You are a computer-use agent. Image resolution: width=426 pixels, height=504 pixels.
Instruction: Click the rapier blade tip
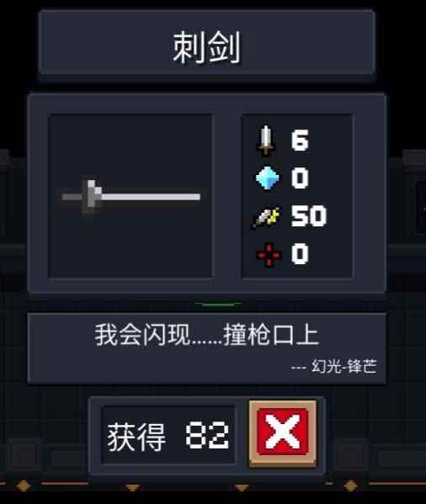[x=194, y=197]
